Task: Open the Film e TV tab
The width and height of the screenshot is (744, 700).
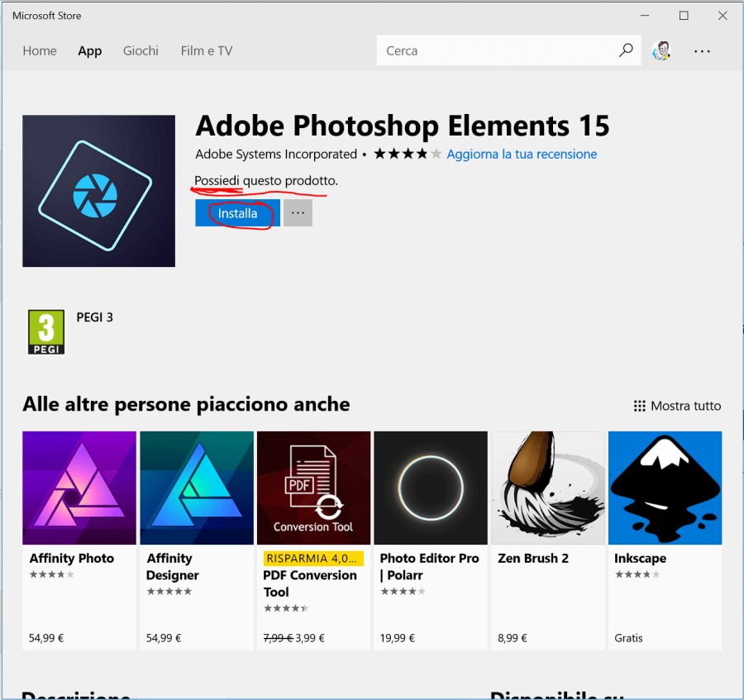Action: [x=207, y=51]
